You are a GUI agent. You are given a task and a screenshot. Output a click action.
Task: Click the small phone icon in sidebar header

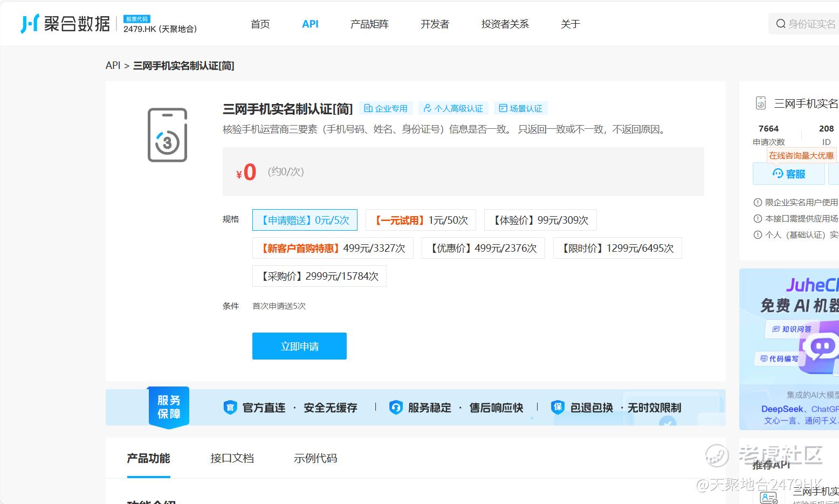point(761,103)
